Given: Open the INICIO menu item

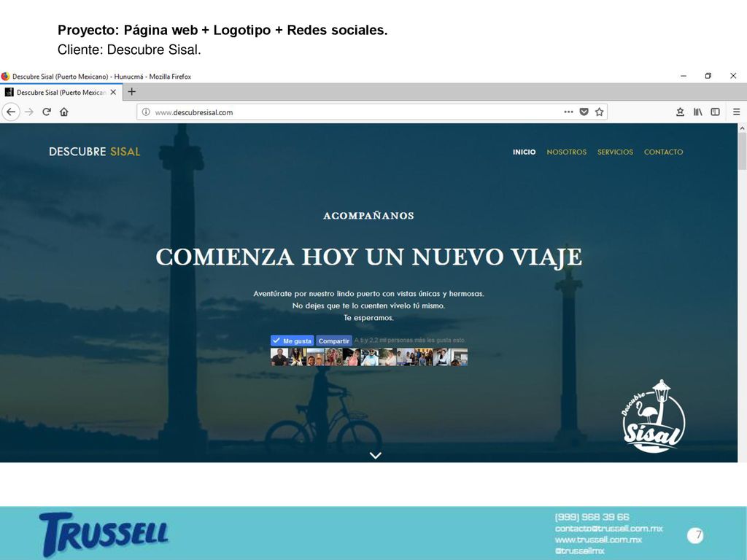Looking at the screenshot, I should pos(524,152).
